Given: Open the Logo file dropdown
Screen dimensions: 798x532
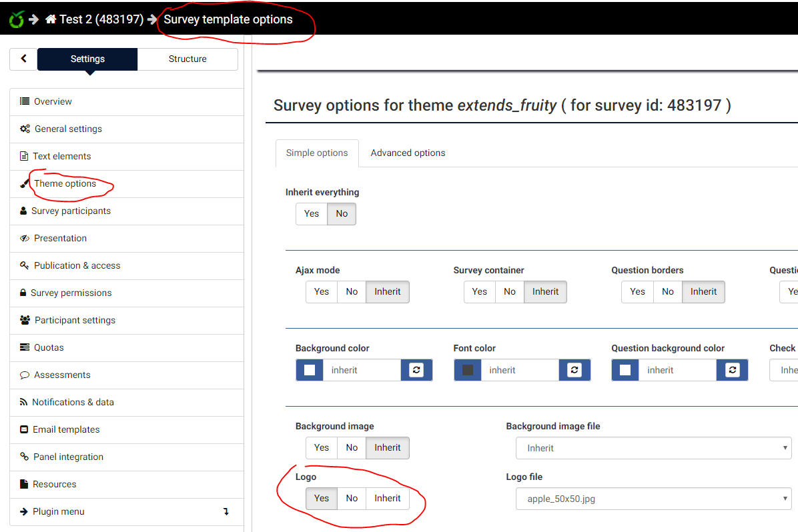Looking at the screenshot, I should (x=653, y=499).
